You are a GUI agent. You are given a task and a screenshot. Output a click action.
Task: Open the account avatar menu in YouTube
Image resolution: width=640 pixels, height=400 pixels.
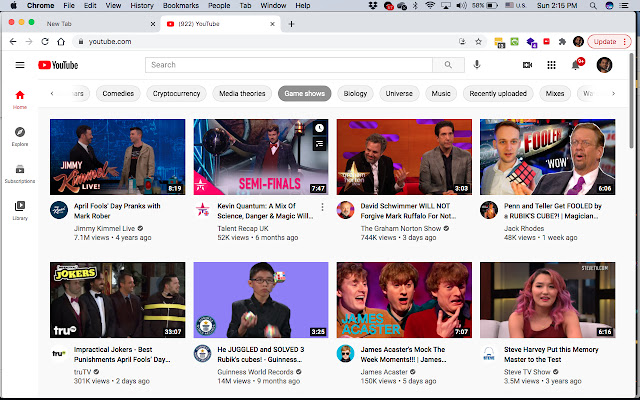[604, 65]
